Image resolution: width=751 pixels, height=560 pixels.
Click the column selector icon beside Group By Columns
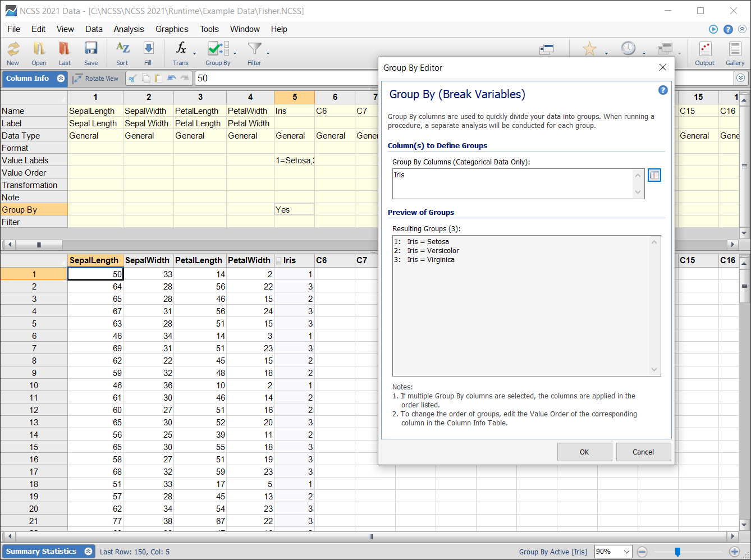tap(654, 175)
